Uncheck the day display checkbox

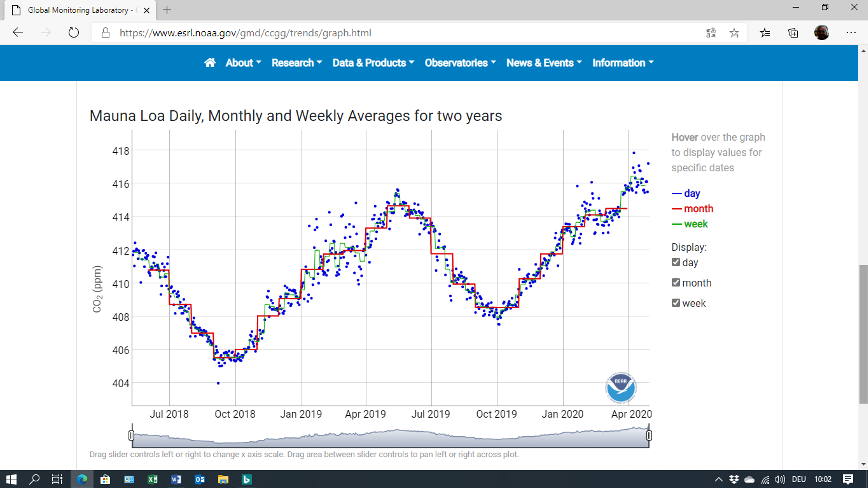coord(676,262)
